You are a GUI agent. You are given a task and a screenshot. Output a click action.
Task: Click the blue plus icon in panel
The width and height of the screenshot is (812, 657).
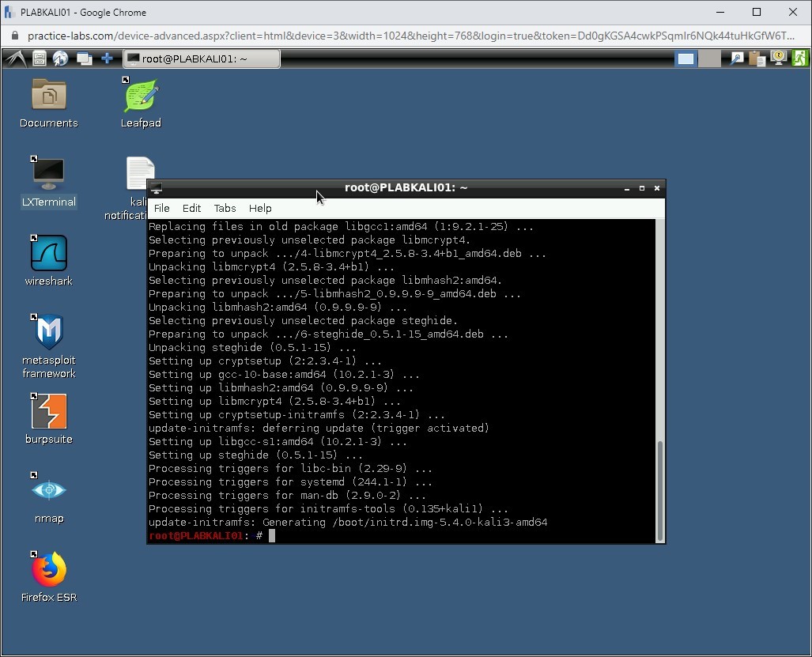(x=106, y=59)
